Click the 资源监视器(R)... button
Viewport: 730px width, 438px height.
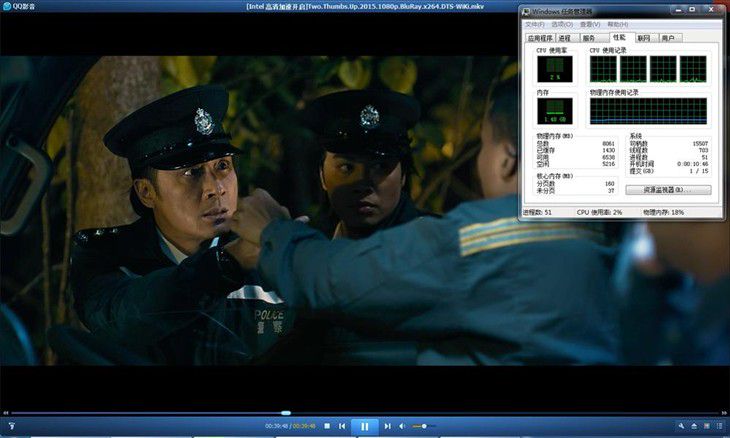click(668, 190)
